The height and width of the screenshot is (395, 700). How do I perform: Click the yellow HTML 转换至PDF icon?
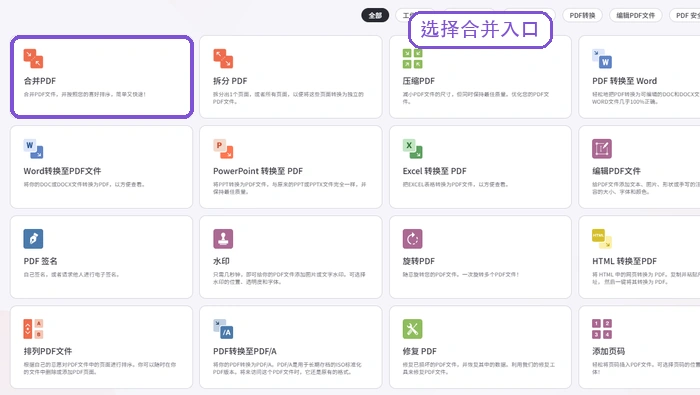(602, 239)
